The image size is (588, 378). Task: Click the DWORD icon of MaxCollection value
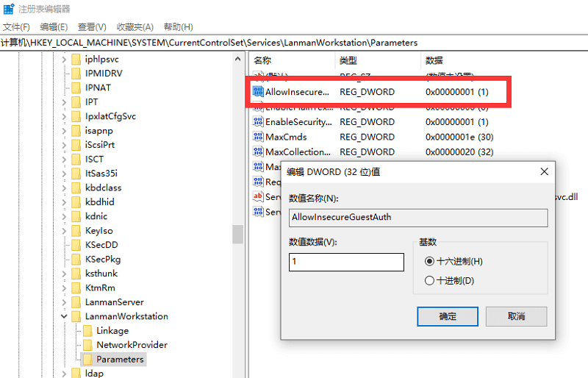click(x=258, y=151)
